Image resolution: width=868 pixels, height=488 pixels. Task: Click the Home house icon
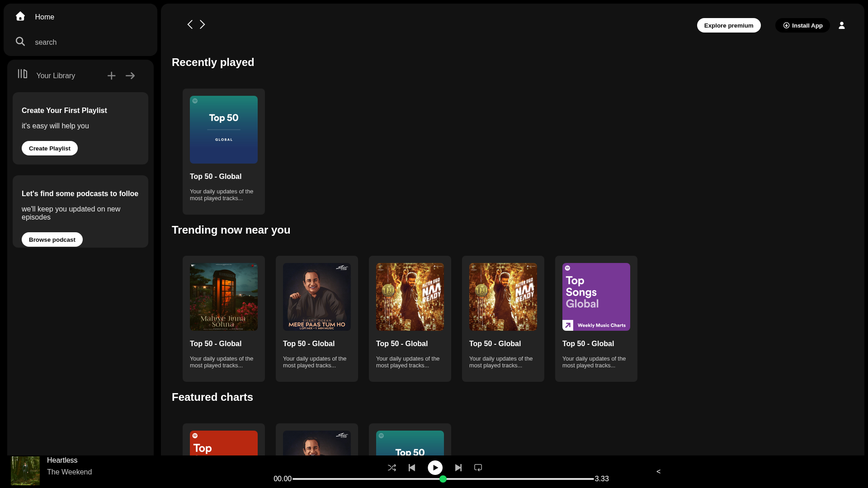click(20, 16)
